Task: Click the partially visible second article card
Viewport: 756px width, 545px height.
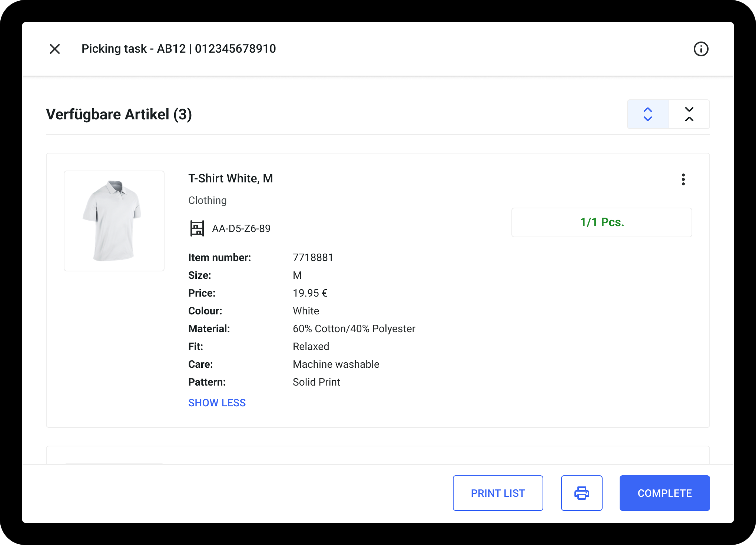Action: click(x=377, y=455)
